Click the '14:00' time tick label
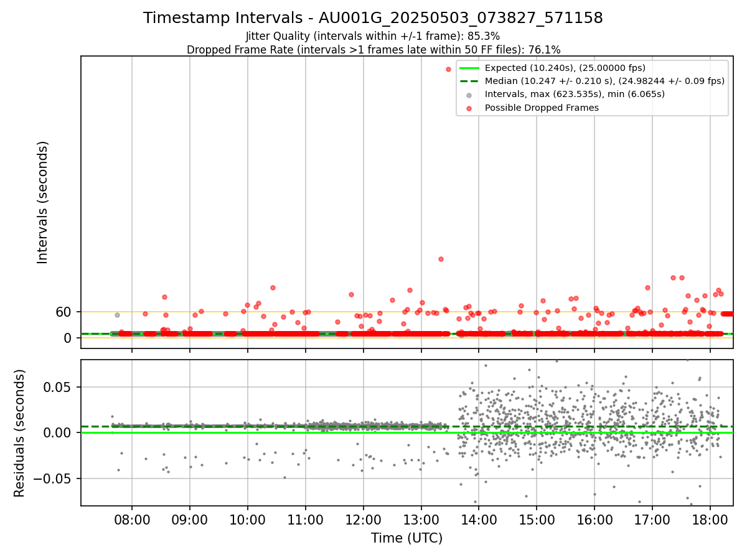The width and height of the screenshot is (747, 560). pos(479,519)
